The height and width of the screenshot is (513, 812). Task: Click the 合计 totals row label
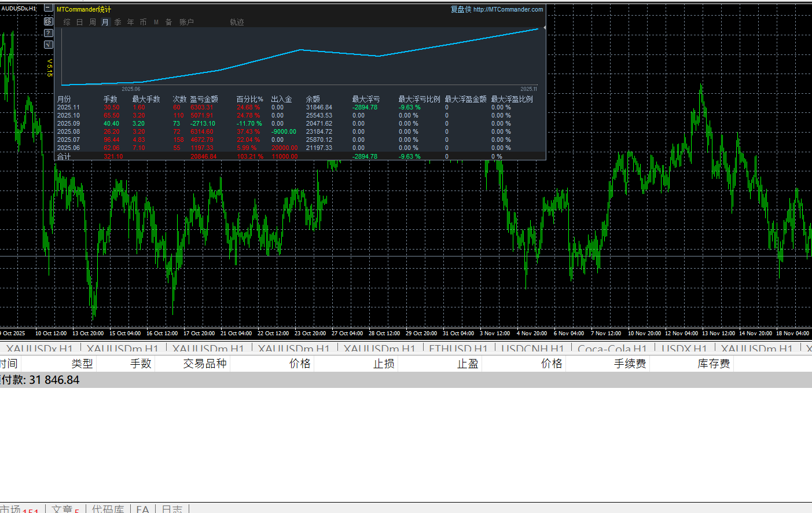coord(64,156)
